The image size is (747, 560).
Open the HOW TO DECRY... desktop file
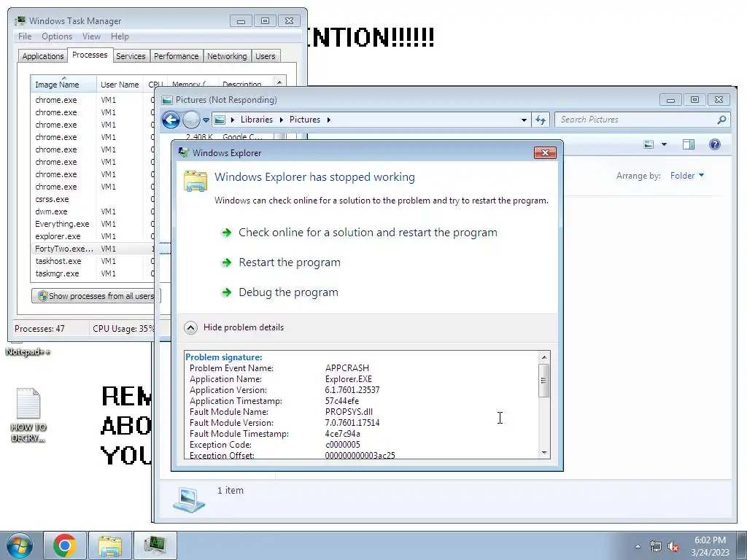click(28, 415)
